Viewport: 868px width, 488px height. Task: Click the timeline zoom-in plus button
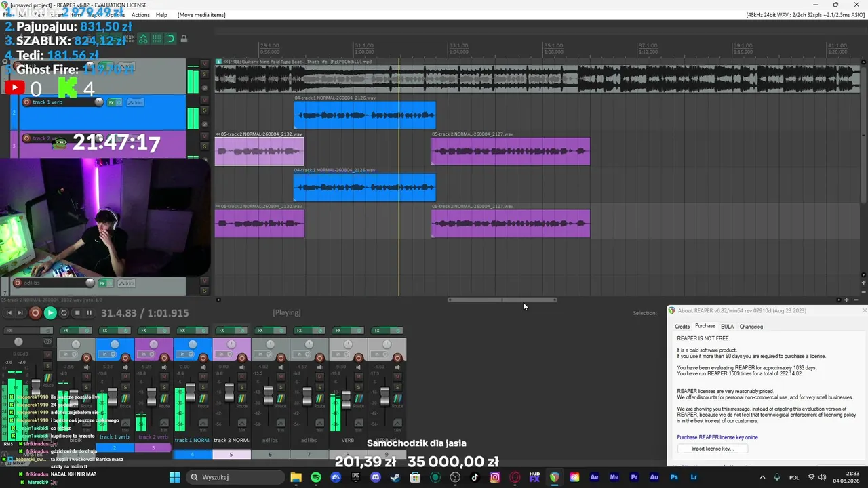(846, 300)
